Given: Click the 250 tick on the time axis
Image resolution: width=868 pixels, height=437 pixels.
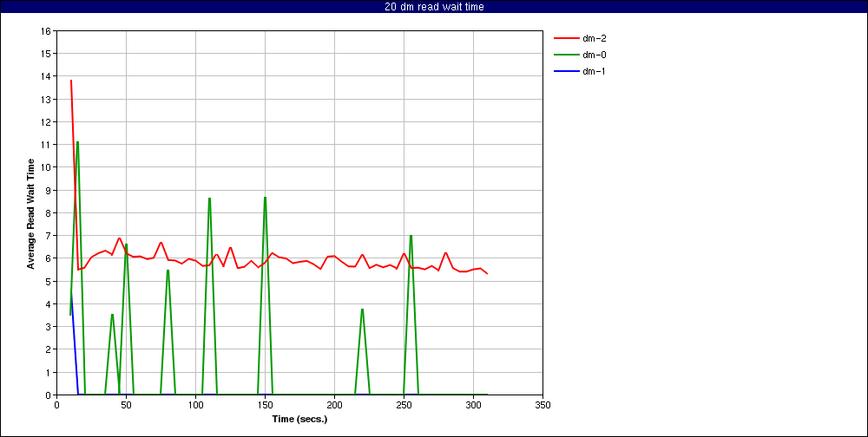Looking at the screenshot, I should (404, 405).
